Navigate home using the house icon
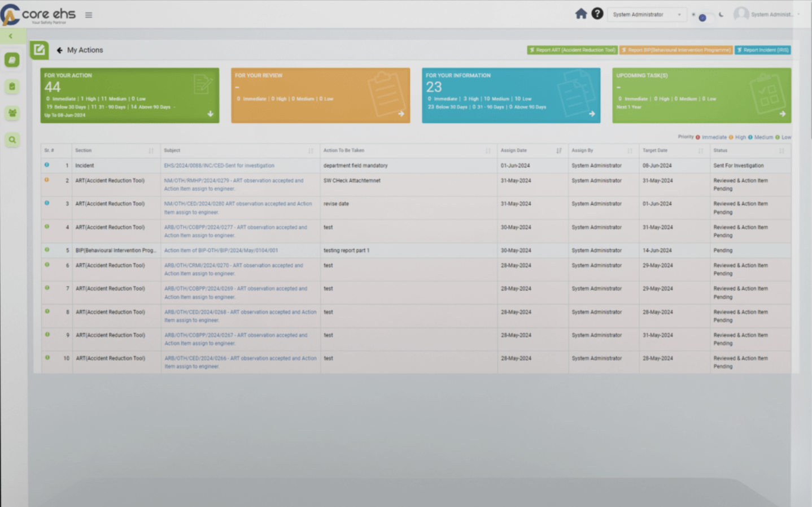Screen dimensions: 812x507 click(581, 13)
